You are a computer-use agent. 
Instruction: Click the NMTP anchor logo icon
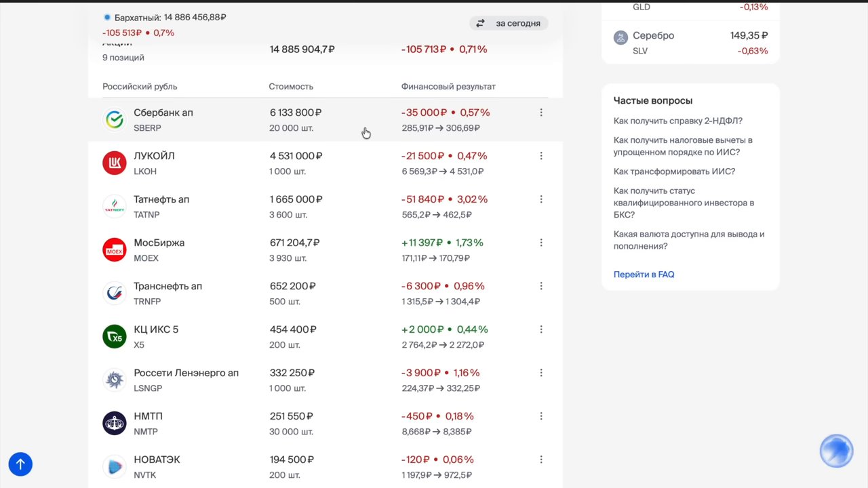coord(115,424)
